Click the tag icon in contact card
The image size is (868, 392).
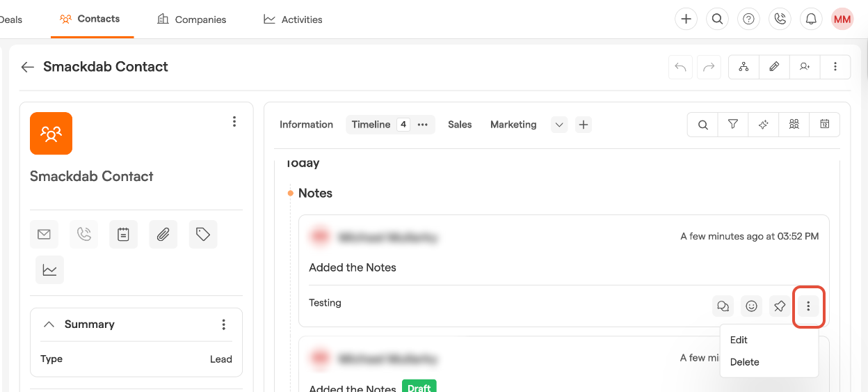coord(203,235)
